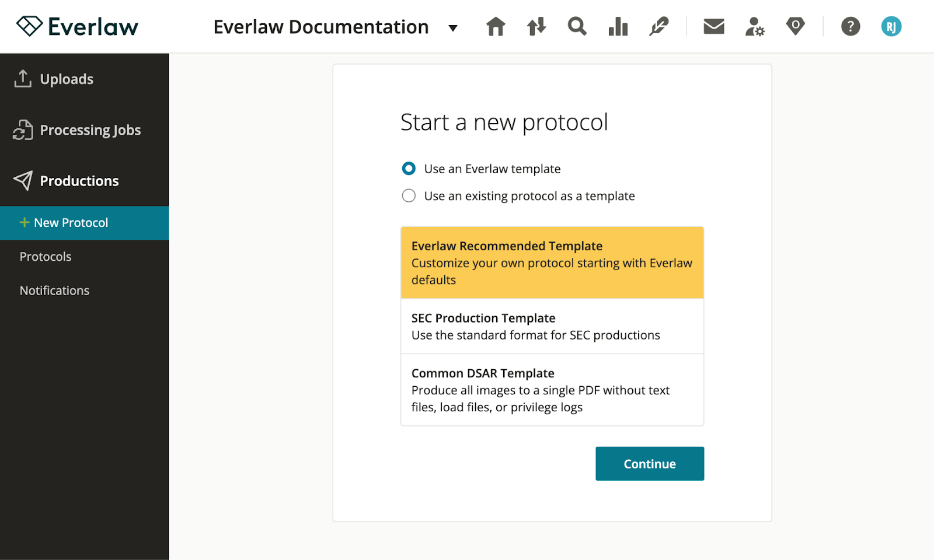The width and height of the screenshot is (934, 560).
Task: Click the Everlaw logo
Action: click(x=77, y=26)
